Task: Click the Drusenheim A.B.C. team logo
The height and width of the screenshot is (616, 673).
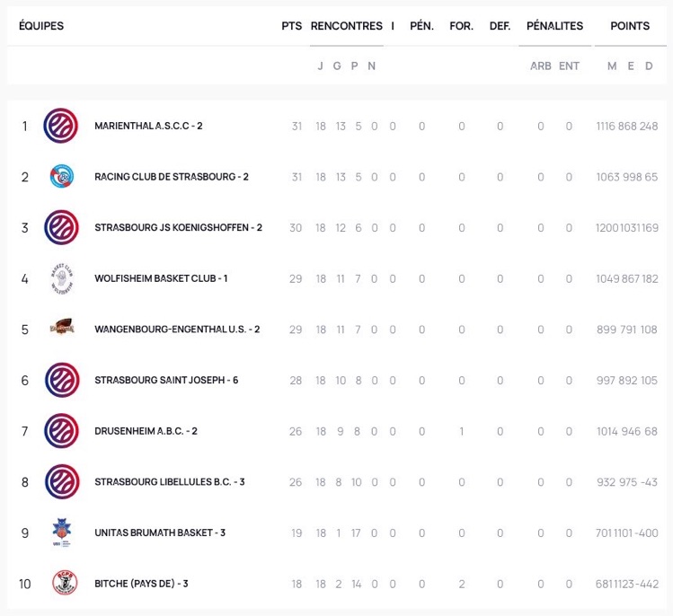Action: 61,431
